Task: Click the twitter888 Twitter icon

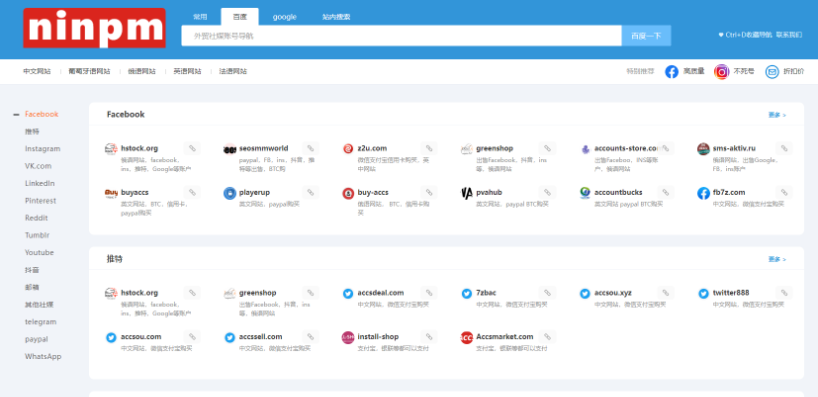Action: tap(703, 294)
